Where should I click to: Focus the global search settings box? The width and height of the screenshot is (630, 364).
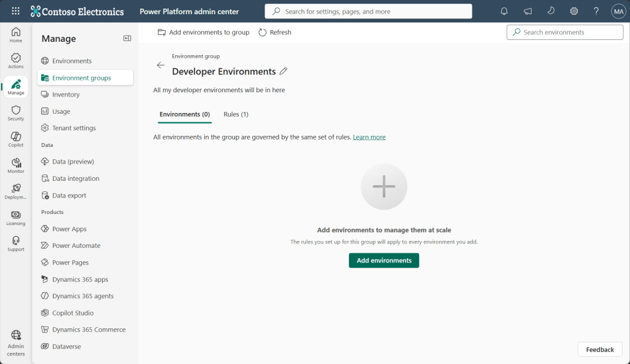coord(368,11)
